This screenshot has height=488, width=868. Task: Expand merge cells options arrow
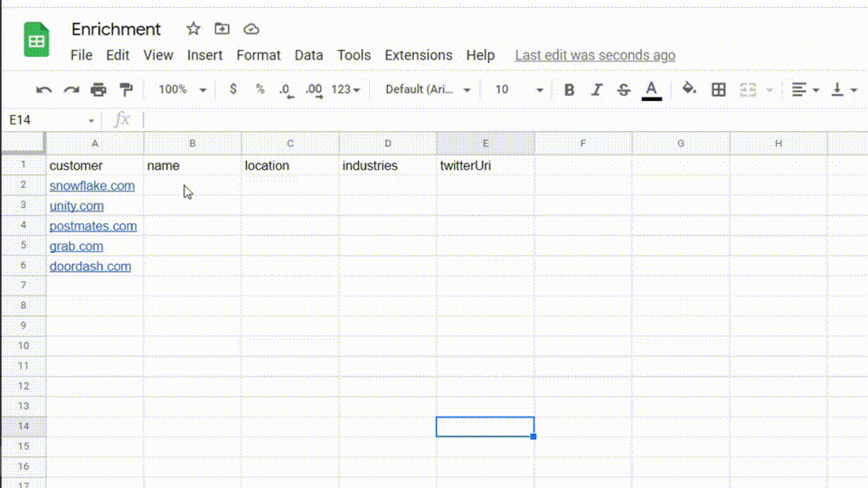[x=769, y=90]
